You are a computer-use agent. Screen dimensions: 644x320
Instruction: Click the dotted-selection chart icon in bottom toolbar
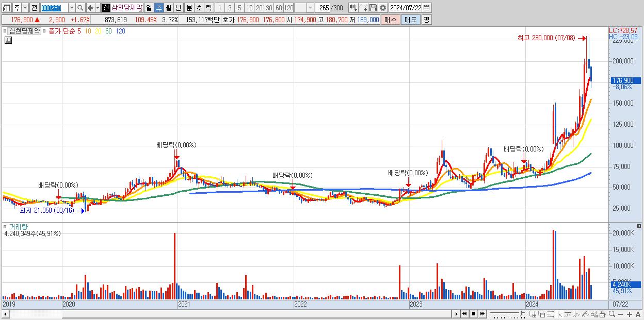coord(550,314)
